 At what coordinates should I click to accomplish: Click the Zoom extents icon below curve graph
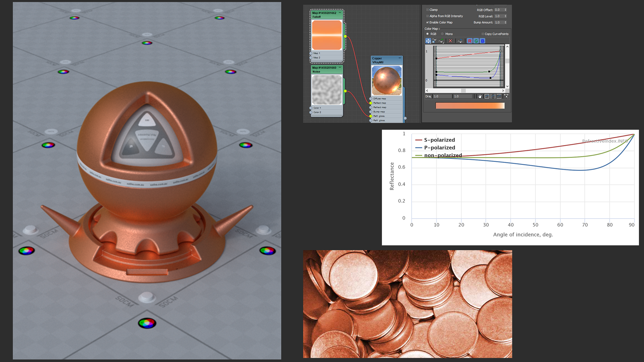coord(487,96)
